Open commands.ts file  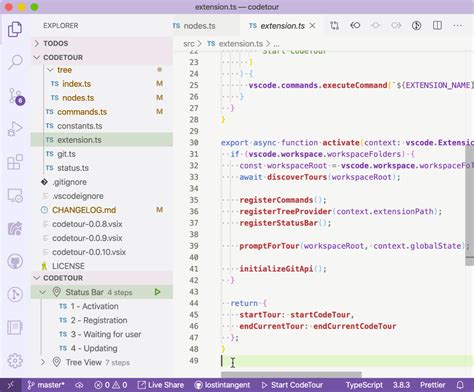[x=82, y=112]
